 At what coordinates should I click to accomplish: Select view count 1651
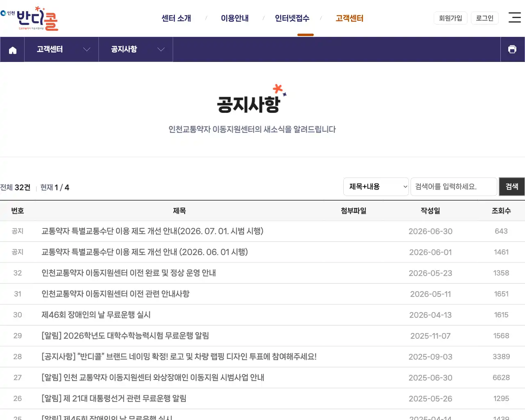[501, 294]
